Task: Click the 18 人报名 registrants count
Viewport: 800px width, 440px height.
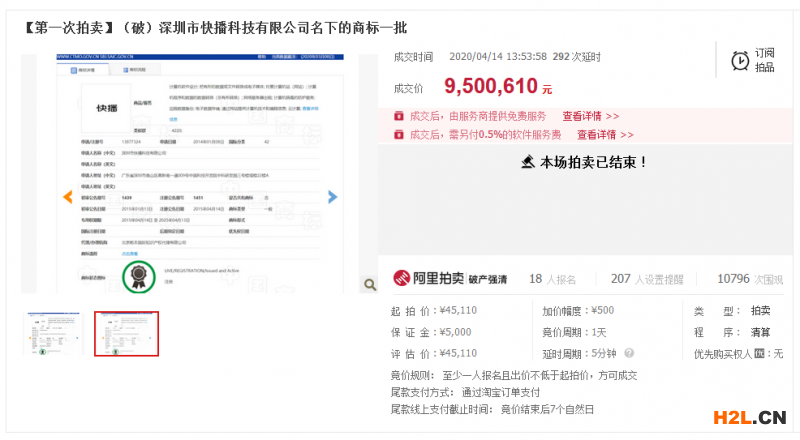Action: 549,279
